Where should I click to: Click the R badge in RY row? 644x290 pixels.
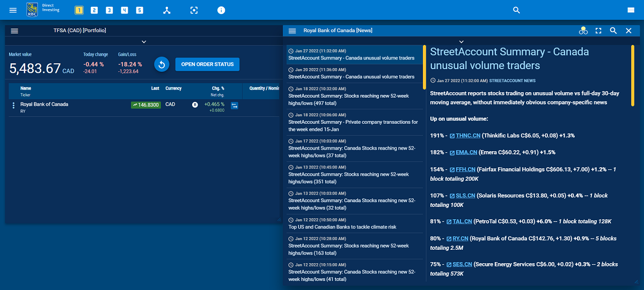195,105
